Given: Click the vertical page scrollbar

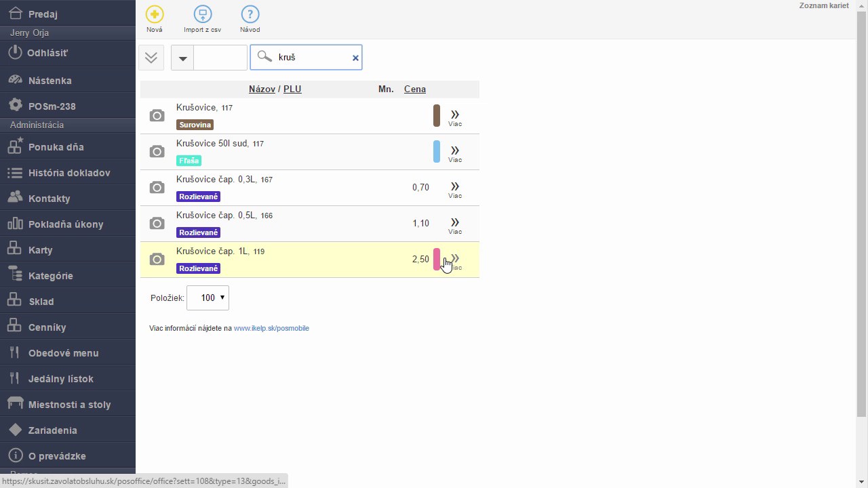Looking at the screenshot, I should (x=862, y=214).
